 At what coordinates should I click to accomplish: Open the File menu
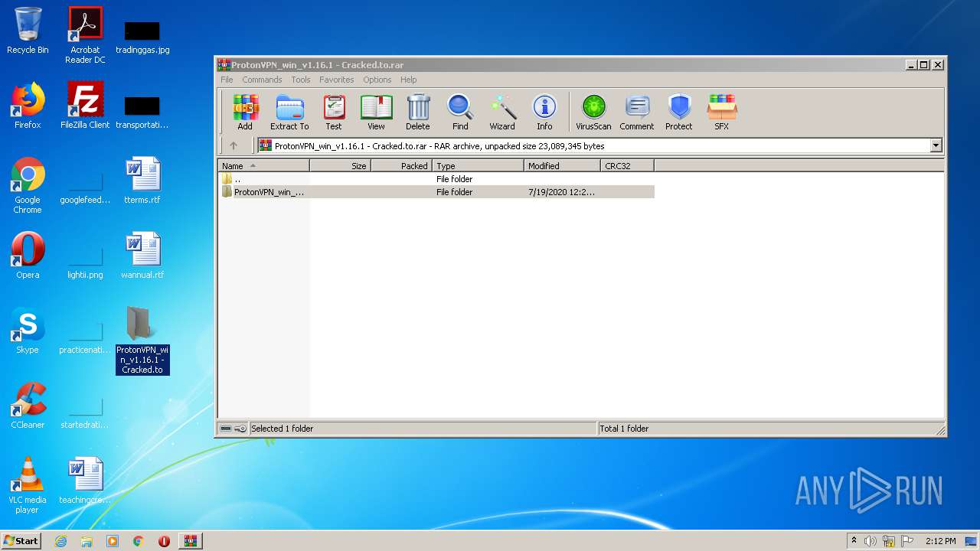[x=227, y=80]
